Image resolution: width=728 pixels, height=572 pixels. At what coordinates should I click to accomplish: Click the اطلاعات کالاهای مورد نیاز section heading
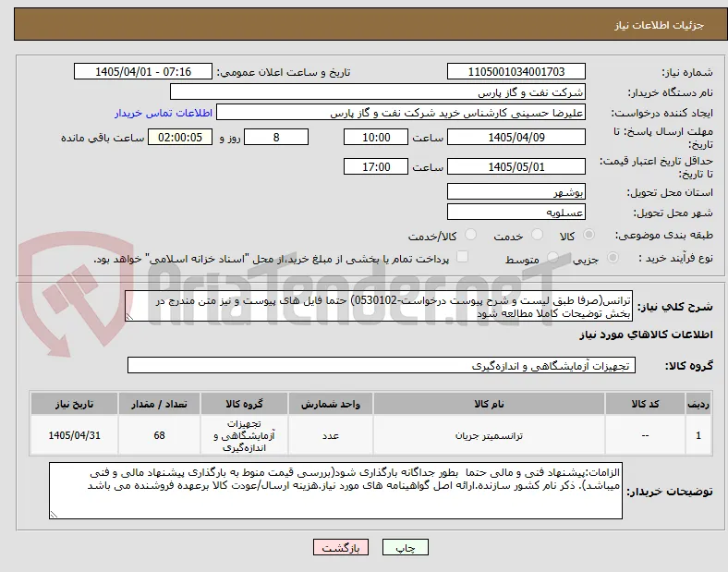[646, 335]
